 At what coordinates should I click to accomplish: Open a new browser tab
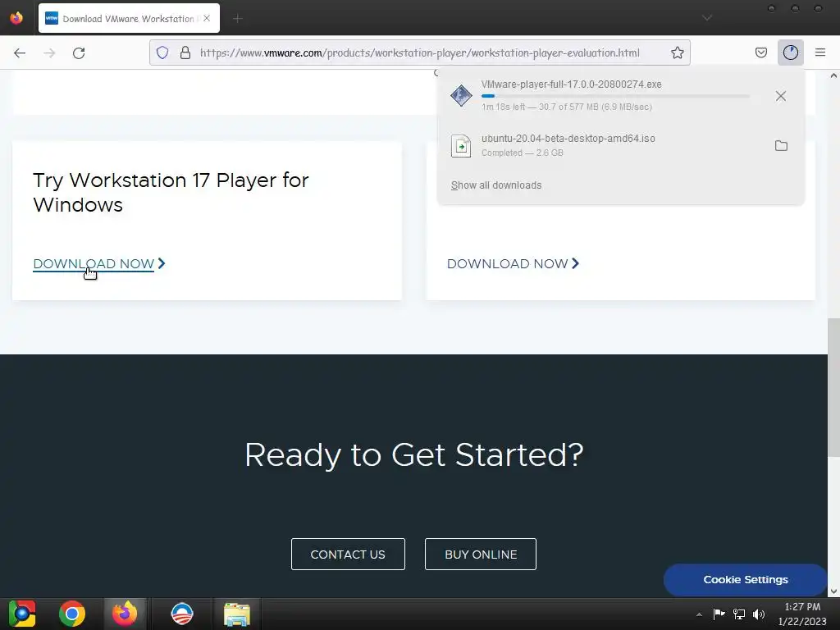[x=238, y=19]
